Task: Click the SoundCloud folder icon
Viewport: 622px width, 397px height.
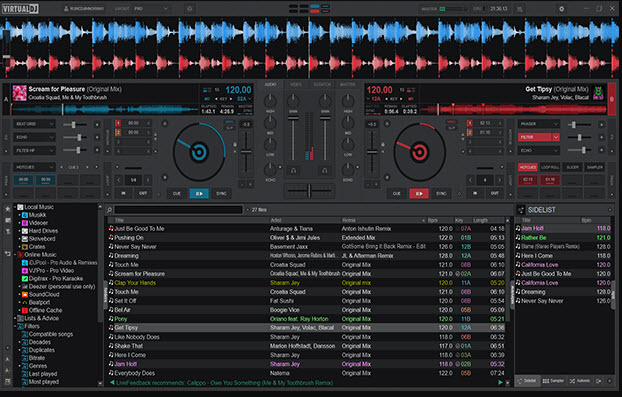Action: point(25,294)
